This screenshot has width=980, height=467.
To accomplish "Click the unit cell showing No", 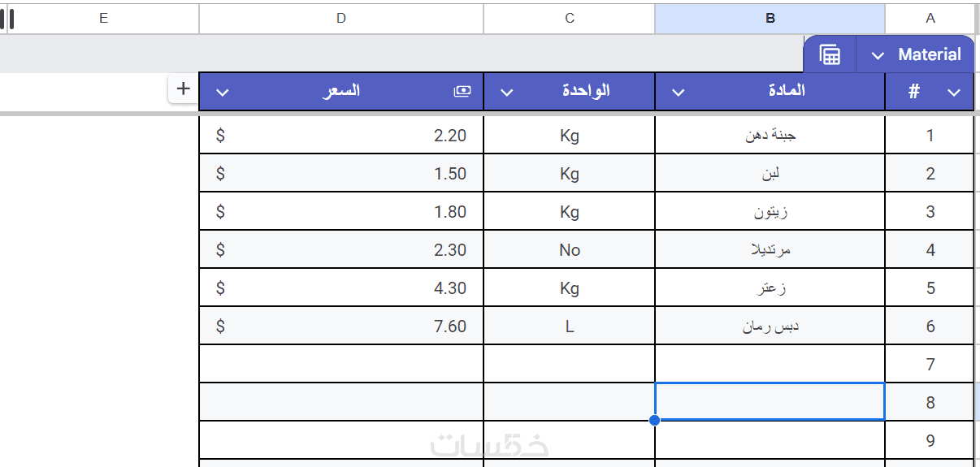I will coord(569,250).
